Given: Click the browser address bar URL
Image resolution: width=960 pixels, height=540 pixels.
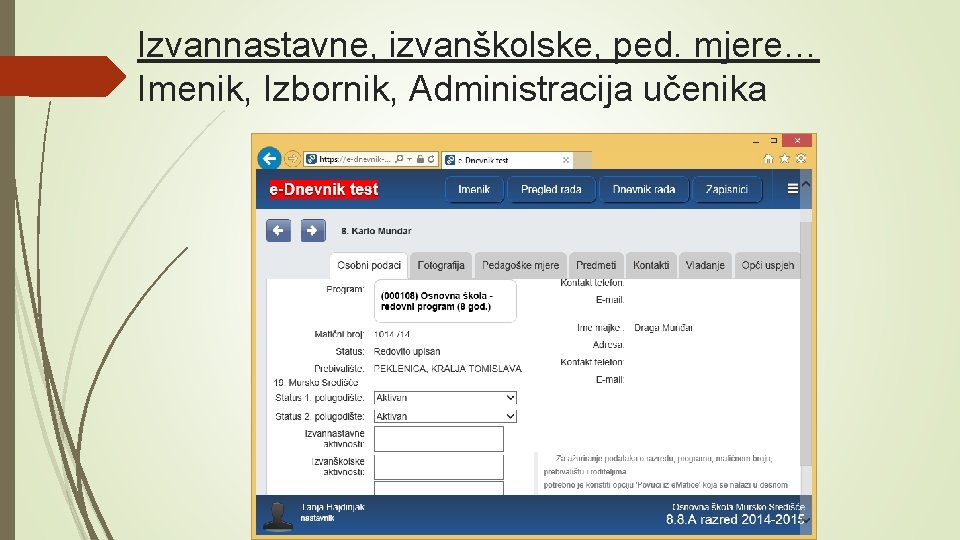Looking at the screenshot, I should (x=354, y=159).
